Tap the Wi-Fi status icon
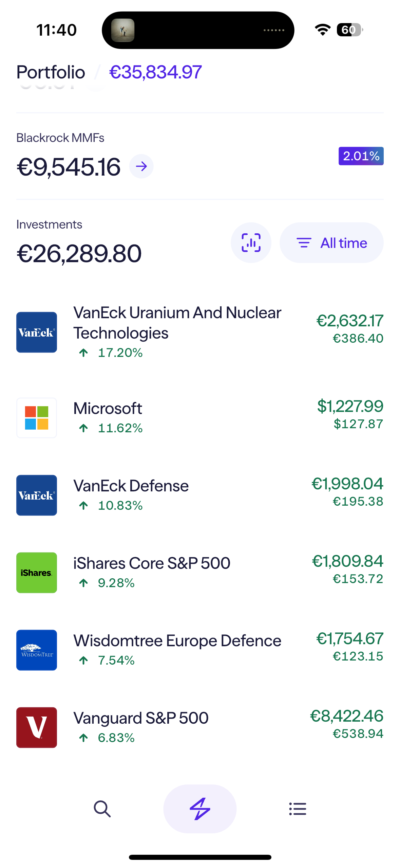The image size is (400, 868). pyautogui.click(x=322, y=30)
